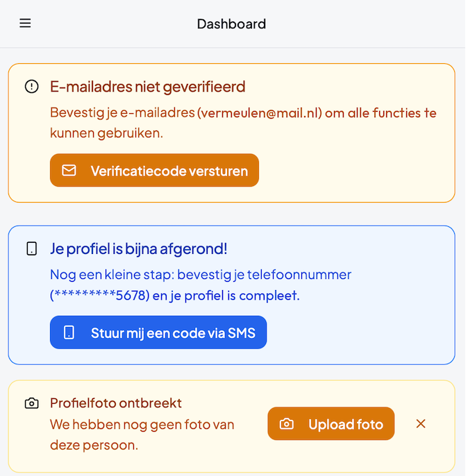Screen dimensions: 468x476
Task: Click the exclamation alert icon for unverified email
Action: click(x=31, y=87)
